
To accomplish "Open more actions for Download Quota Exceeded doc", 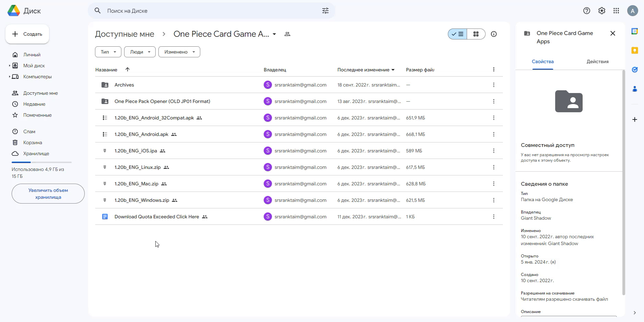I will click(x=493, y=217).
